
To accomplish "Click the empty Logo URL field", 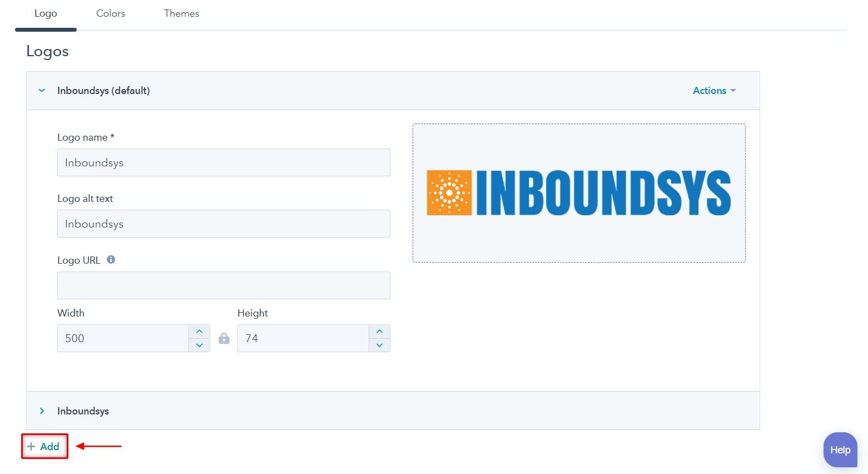I will point(224,285).
